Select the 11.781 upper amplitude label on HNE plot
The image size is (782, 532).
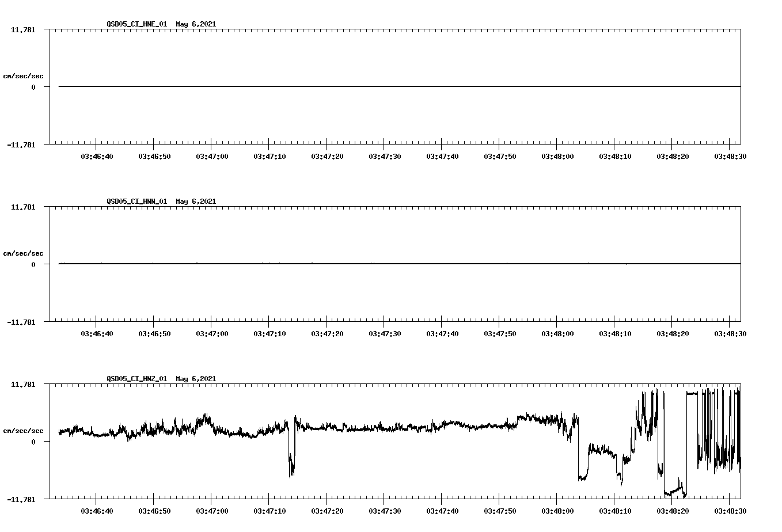[x=23, y=29]
